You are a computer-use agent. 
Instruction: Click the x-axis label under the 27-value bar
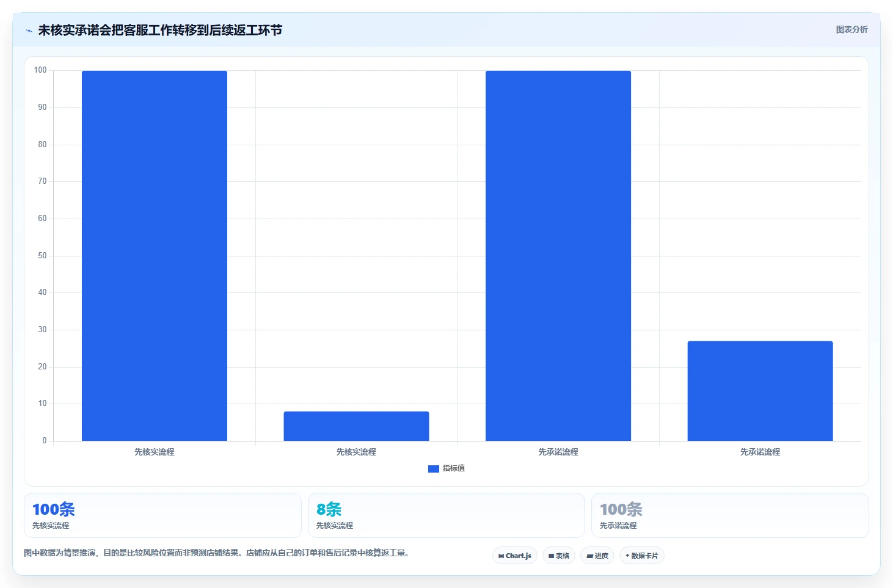coord(760,452)
